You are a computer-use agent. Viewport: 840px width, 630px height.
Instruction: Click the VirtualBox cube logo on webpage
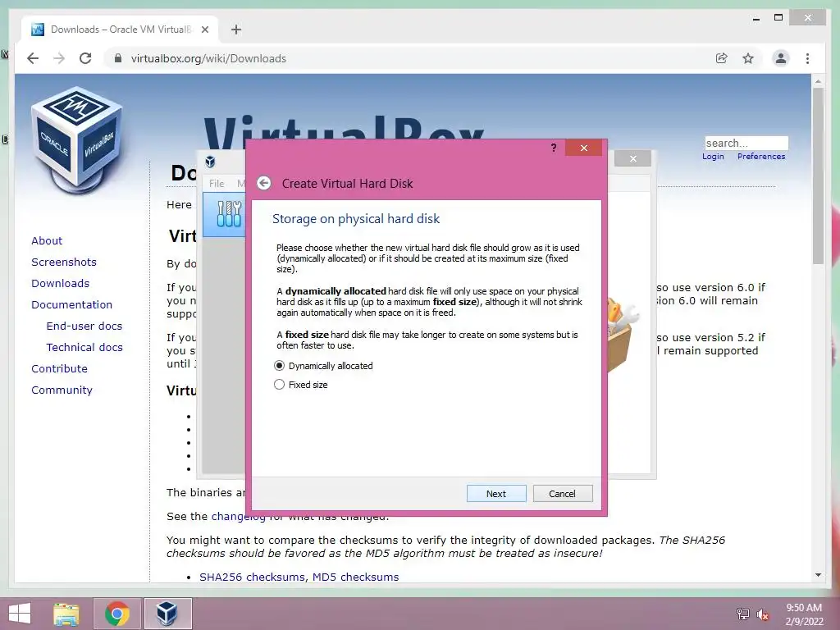click(x=78, y=139)
